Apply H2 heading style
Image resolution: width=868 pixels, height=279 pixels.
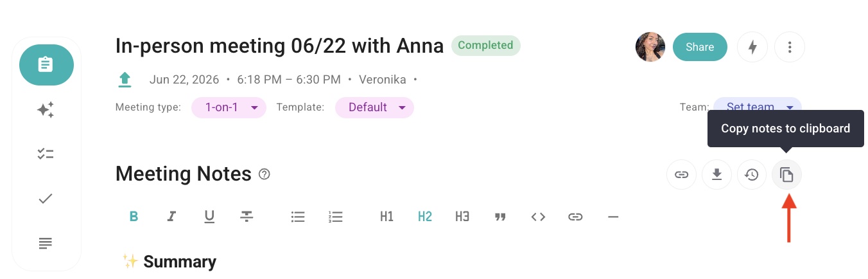(x=425, y=217)
